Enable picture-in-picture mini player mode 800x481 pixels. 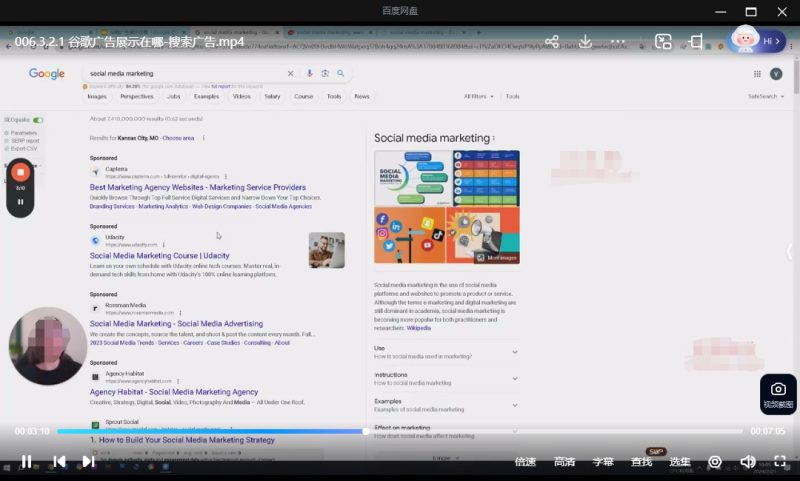(x=663, y=41)
